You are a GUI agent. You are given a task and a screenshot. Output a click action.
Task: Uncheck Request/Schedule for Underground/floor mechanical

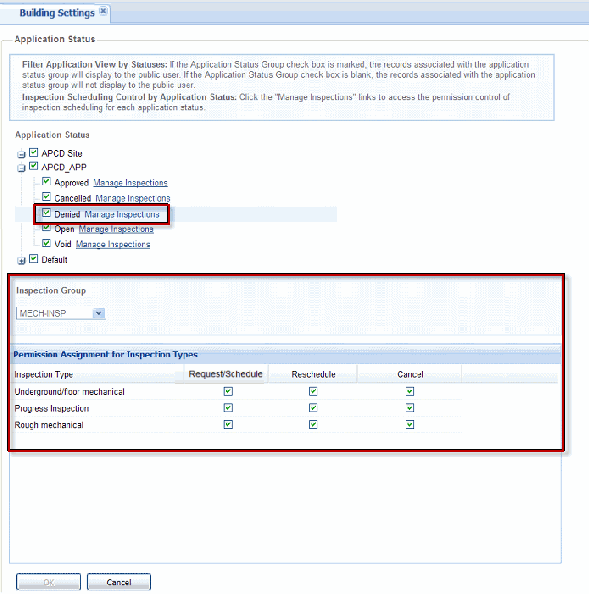[x=228, y=391]
